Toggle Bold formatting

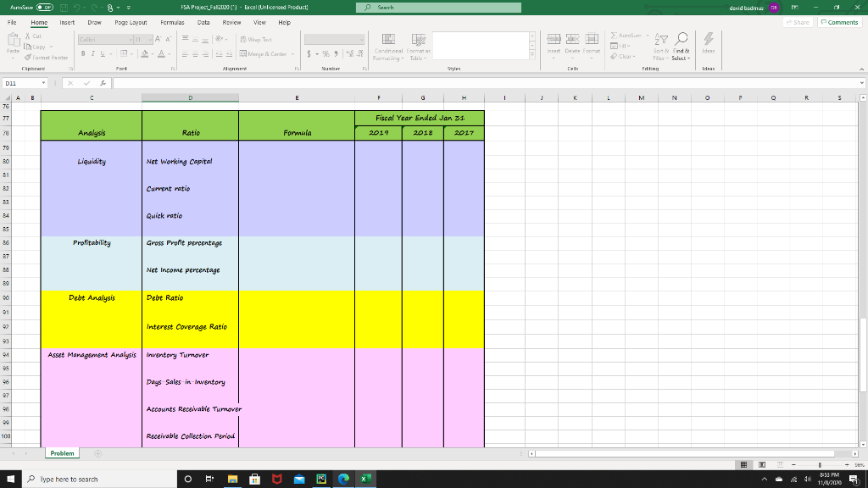point(83,53)
